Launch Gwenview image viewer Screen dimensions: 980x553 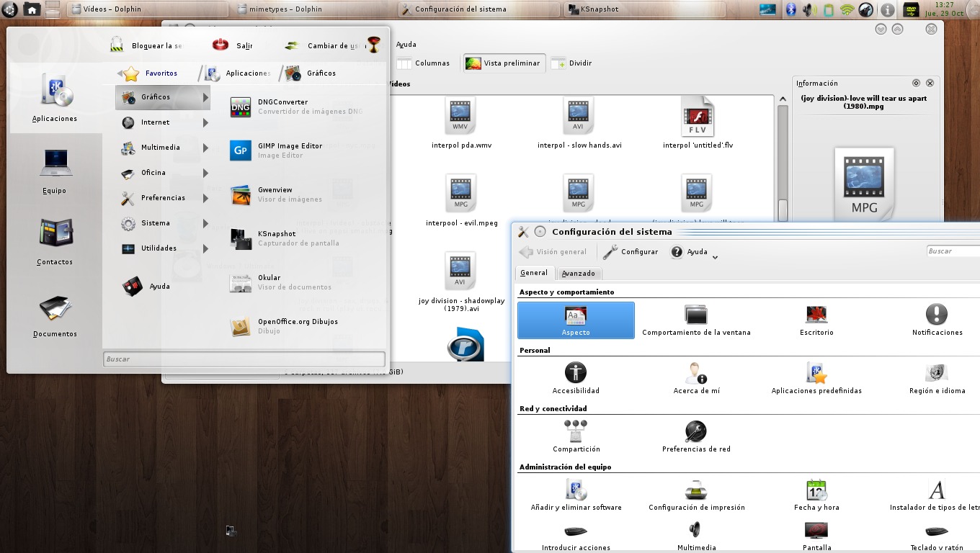click(295, 194)
